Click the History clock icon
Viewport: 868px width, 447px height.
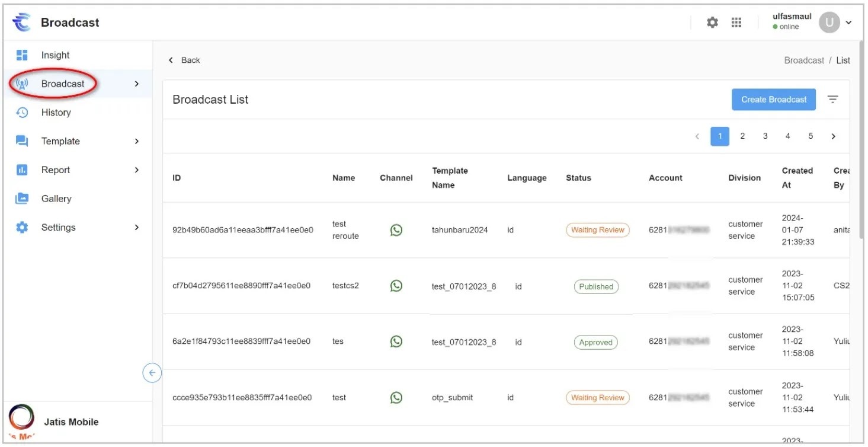[x=22, y=113]
